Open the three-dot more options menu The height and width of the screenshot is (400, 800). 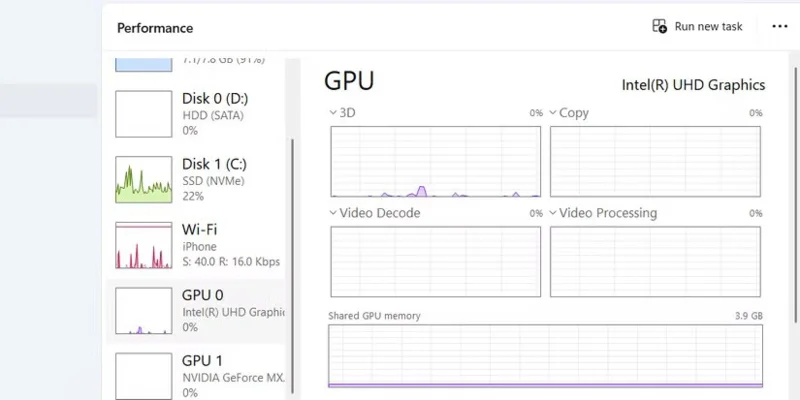pos(780,27)
